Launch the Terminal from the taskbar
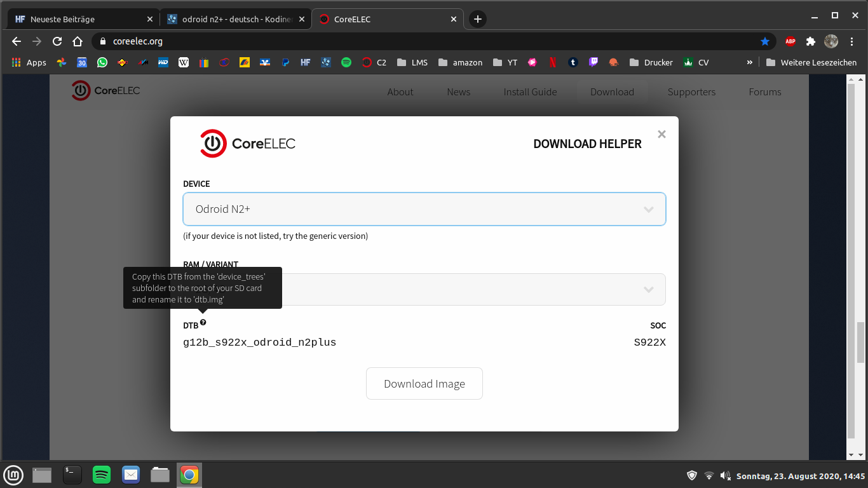This screenshot has height=488, width=868. point(72,475)
